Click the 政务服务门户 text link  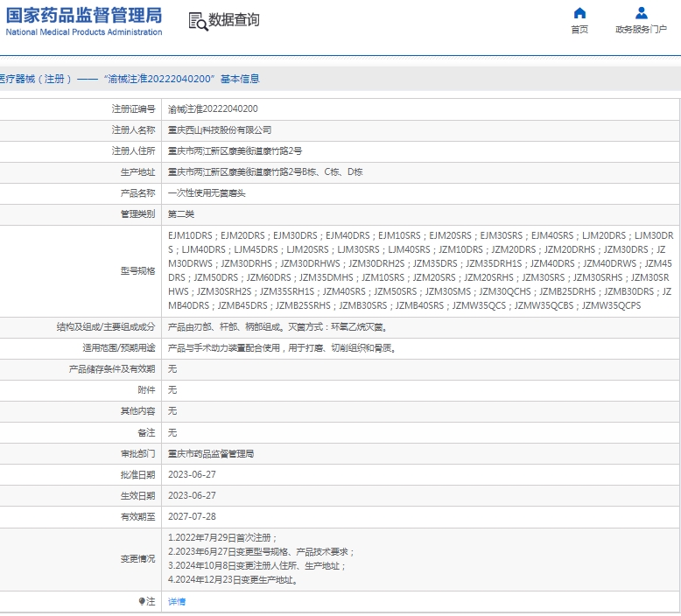click(x=641, y=30)
